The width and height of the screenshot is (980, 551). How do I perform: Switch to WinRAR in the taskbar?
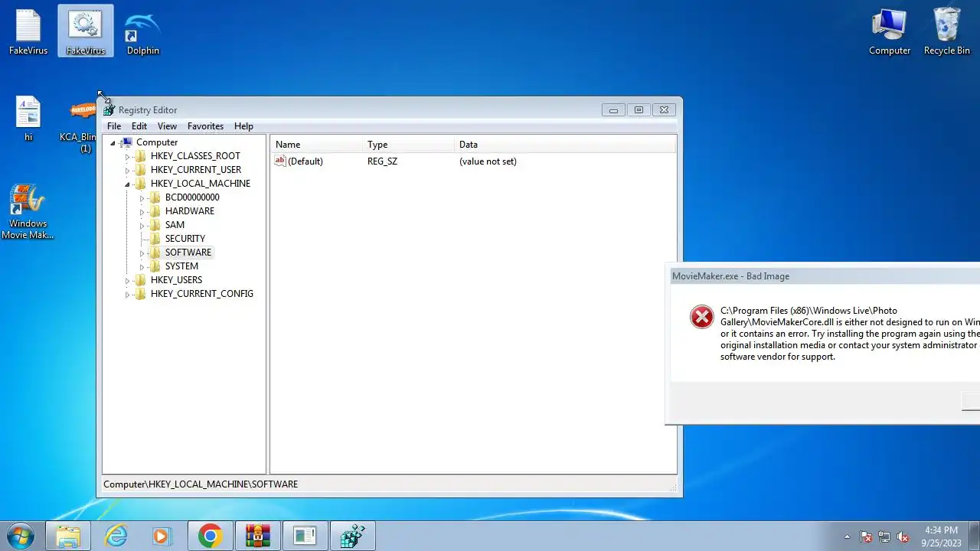[257, 536]
